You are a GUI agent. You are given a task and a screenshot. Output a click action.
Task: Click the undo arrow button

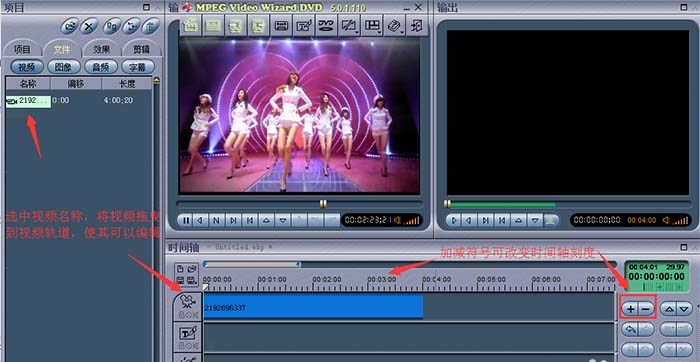[630, 329]
